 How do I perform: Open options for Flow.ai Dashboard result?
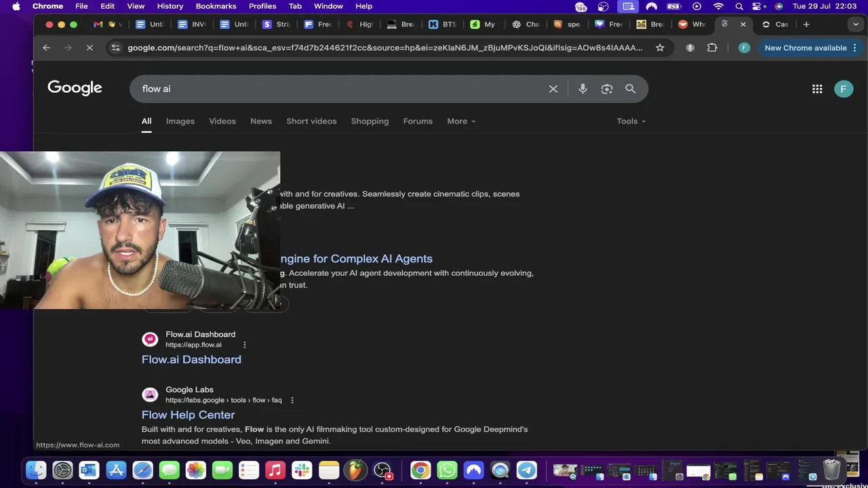(x=245, y=345)
